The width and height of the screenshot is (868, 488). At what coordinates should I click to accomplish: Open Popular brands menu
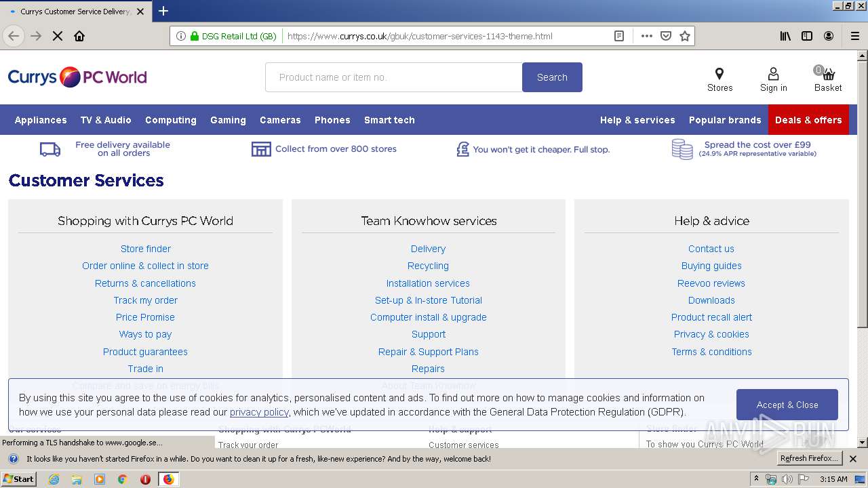[x=725, y=120]
